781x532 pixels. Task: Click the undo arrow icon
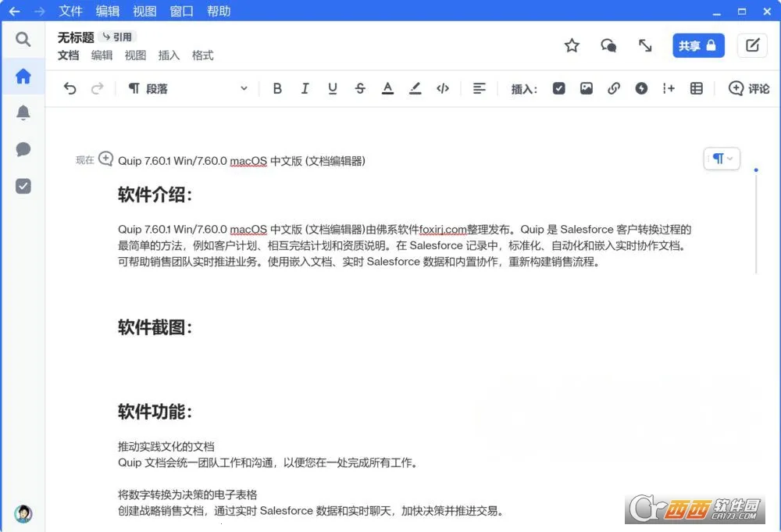(70, 88)
